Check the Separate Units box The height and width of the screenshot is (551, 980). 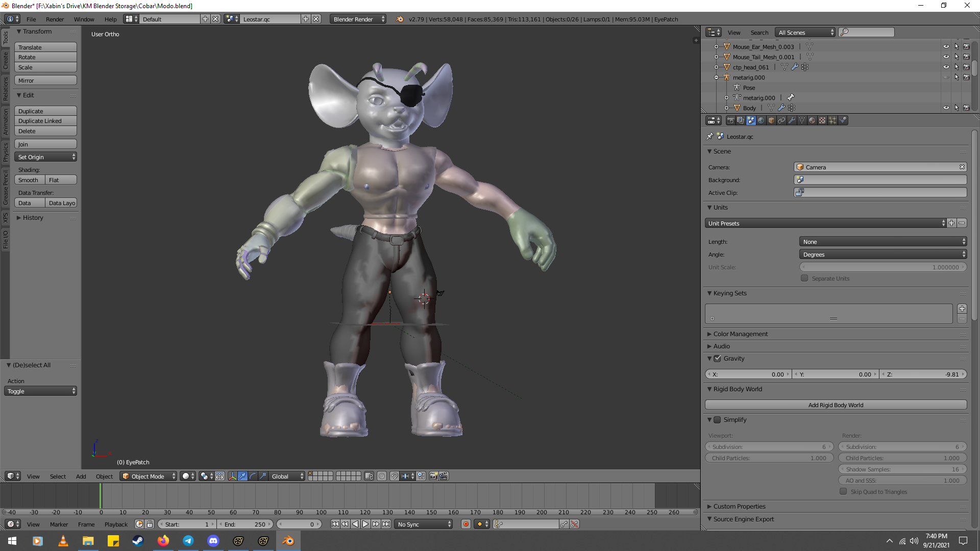point(804,278)
